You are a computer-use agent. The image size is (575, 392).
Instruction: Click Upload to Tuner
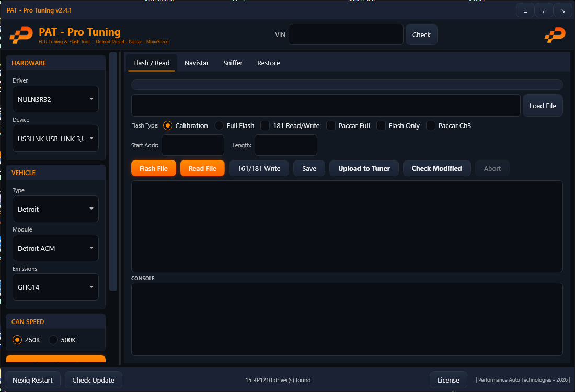click(364, 168)
